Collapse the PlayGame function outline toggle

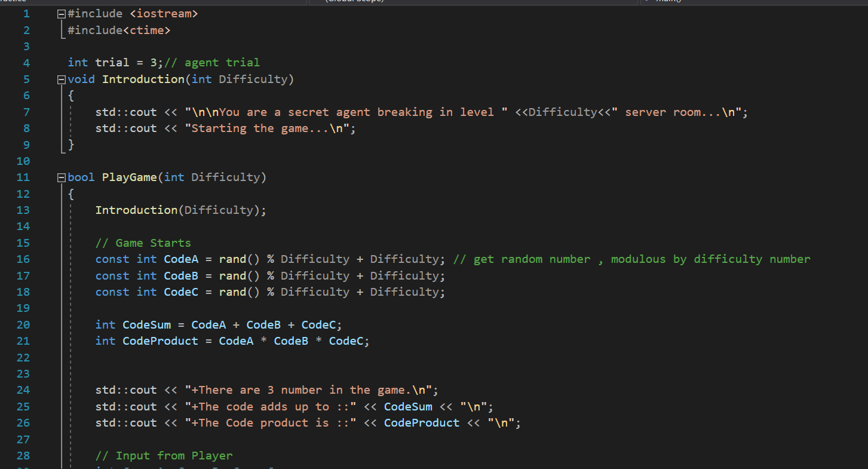pyautogui.click(x=61, y=177)
